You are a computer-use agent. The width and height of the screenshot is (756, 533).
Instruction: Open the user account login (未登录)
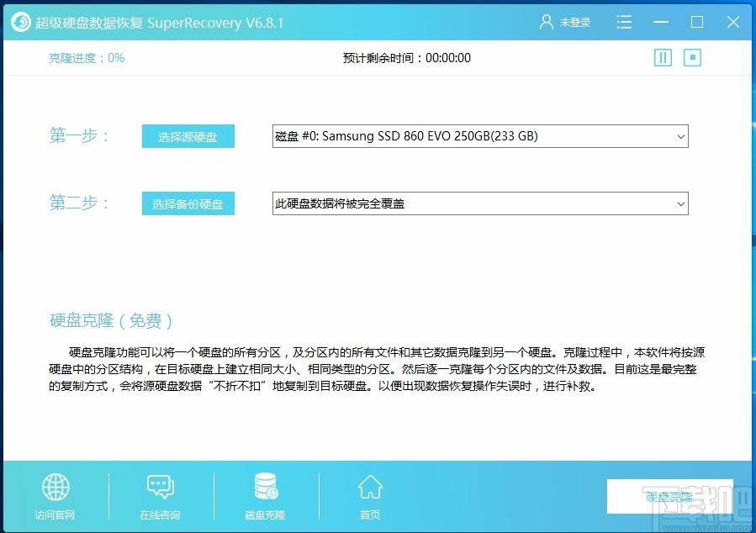pyautogui.click(x=564, y=22)
